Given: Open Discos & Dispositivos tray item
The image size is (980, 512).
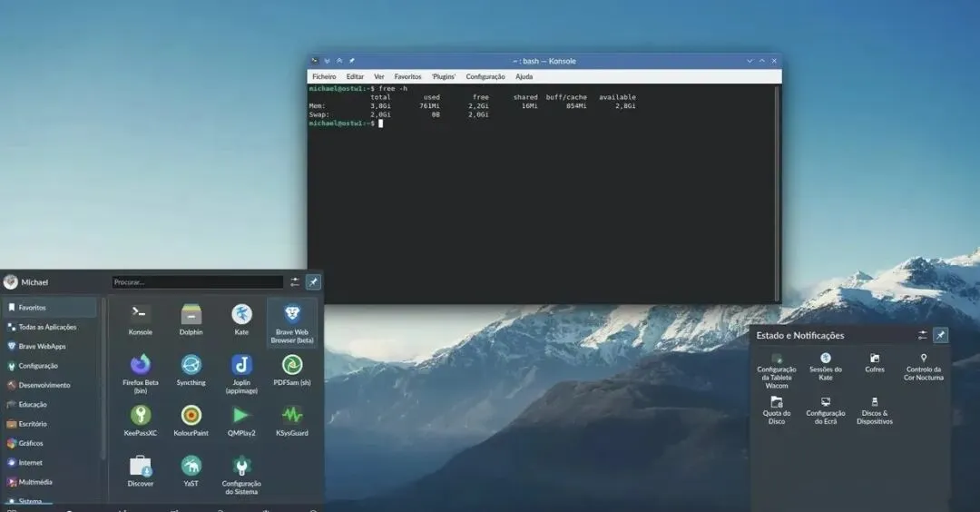Looking at the screenshot, I should click(875, 410).
